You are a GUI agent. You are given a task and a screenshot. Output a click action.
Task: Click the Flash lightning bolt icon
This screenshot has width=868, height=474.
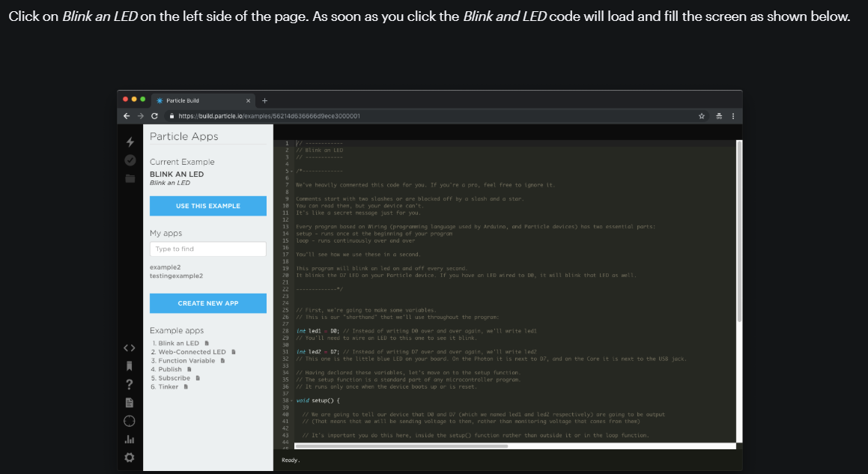point(130,142)
